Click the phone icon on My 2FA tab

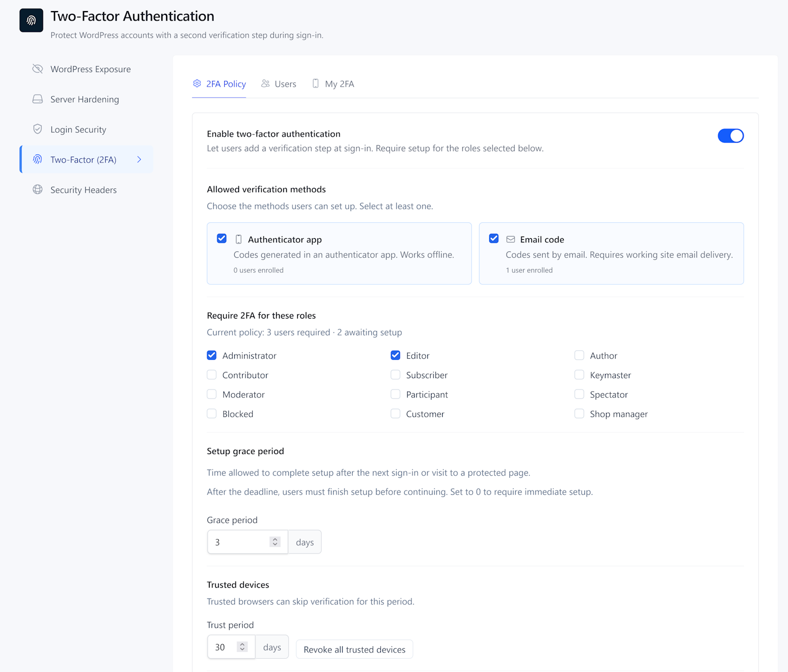coord(316,84)
